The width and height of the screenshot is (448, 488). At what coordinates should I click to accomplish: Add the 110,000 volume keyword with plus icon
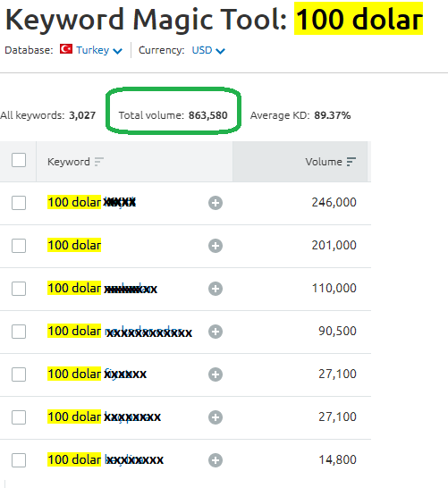coord(216,289)
